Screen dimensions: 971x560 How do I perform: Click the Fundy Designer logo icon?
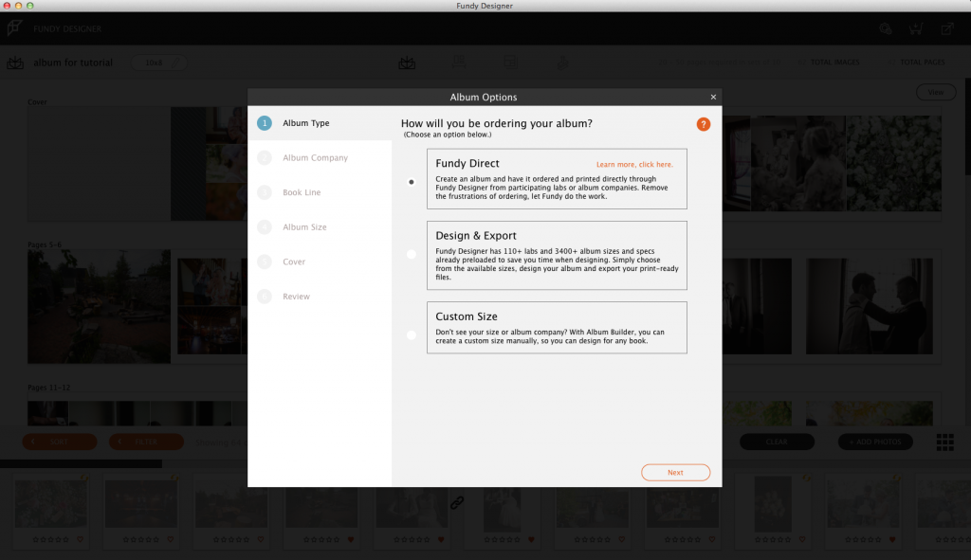click(15, 27)
